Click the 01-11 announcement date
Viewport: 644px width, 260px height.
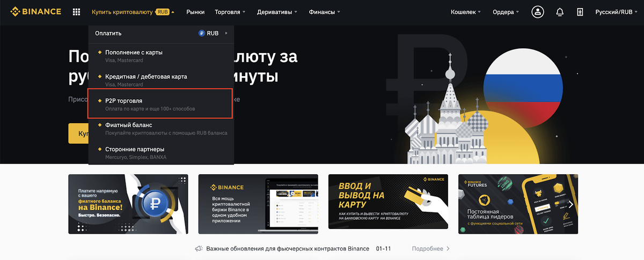click(385, 249)
